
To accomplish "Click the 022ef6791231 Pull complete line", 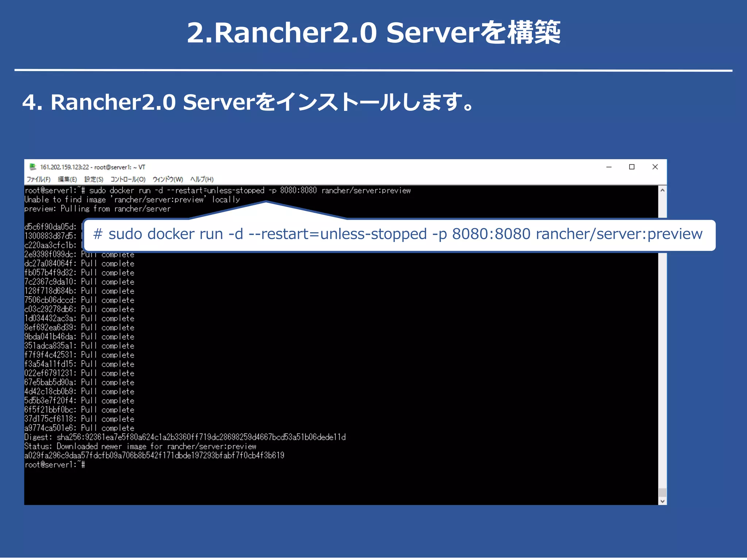I will click(79, 373).
